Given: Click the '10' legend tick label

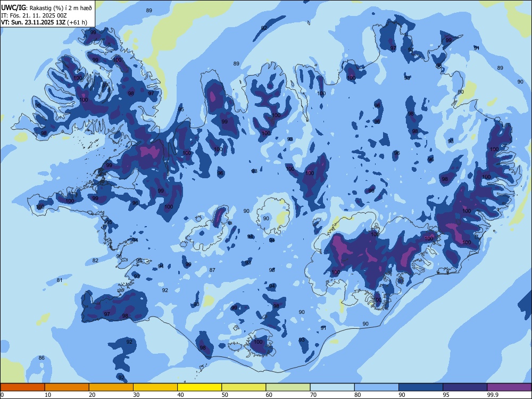Looking at the screenshot, I should (x=48, y=395).
